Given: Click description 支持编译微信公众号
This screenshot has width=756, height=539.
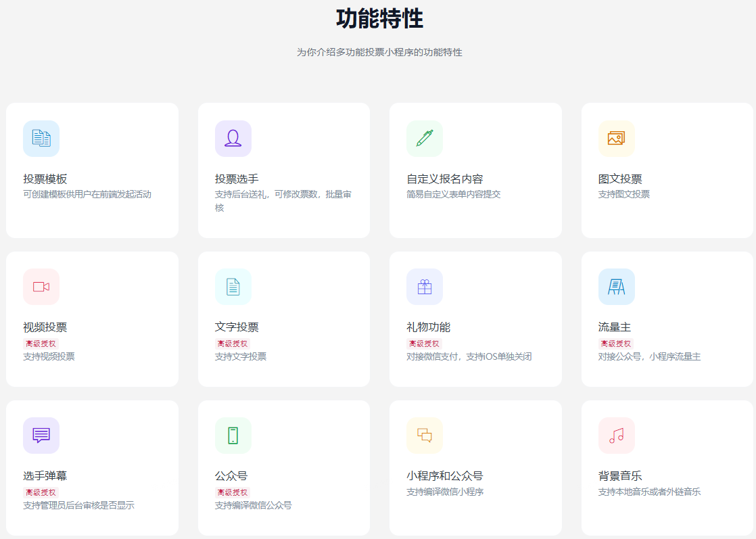Looking at the screenshot, I should tap(254, 505).
